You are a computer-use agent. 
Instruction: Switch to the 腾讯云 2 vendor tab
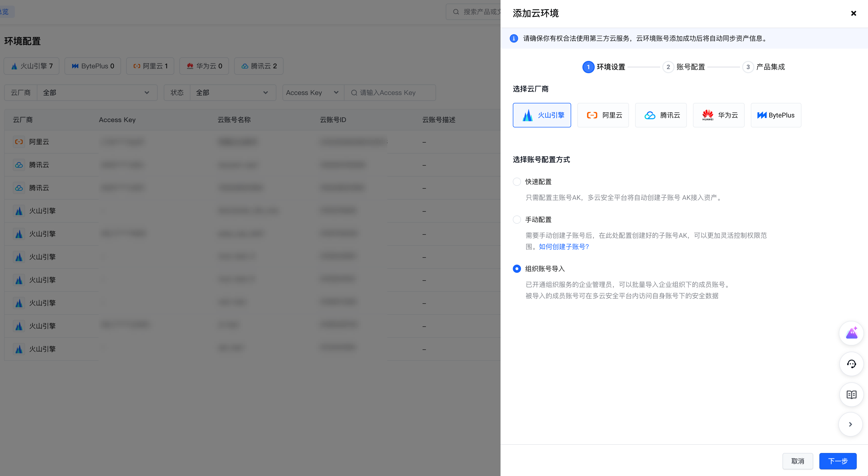[258, 66]
